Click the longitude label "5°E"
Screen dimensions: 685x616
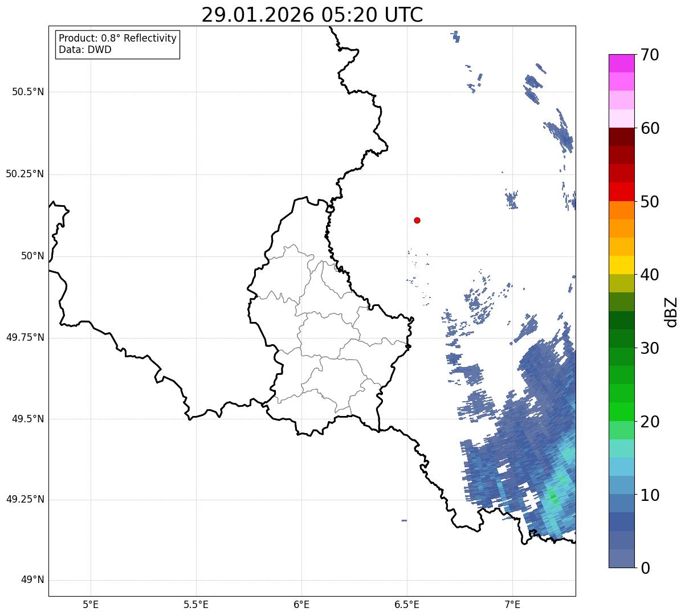click(91, 604)
